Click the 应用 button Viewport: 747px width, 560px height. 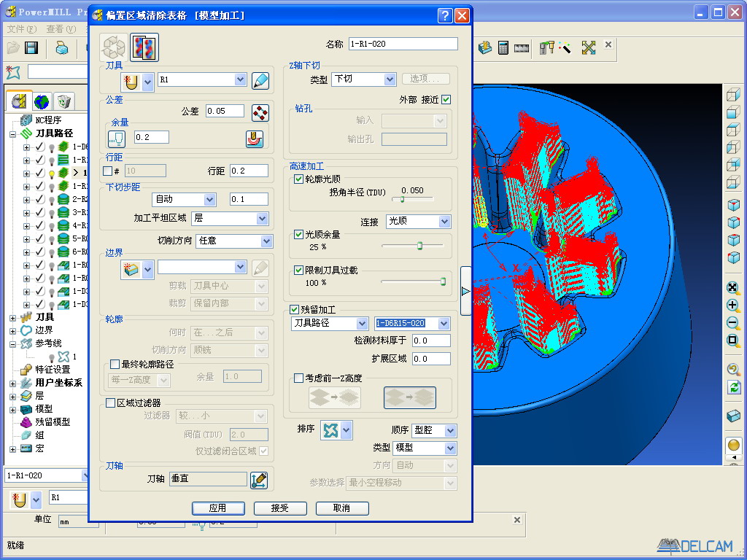pyautogui.click(x=218, y=508)
